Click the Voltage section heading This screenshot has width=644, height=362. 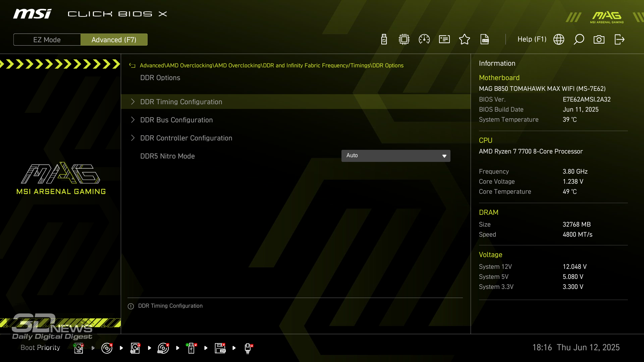point(490,255)
